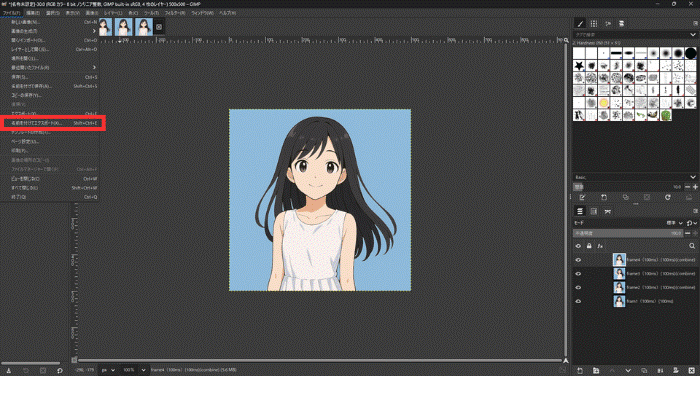
Task: Toggle the lock icon in layers header
Action: (x=589, y=246)
